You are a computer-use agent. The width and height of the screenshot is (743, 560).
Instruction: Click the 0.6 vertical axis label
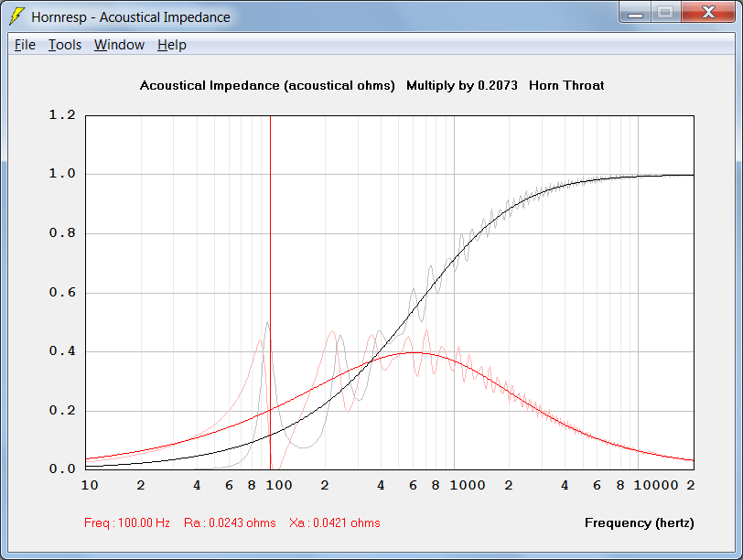(x=62, y=292)
